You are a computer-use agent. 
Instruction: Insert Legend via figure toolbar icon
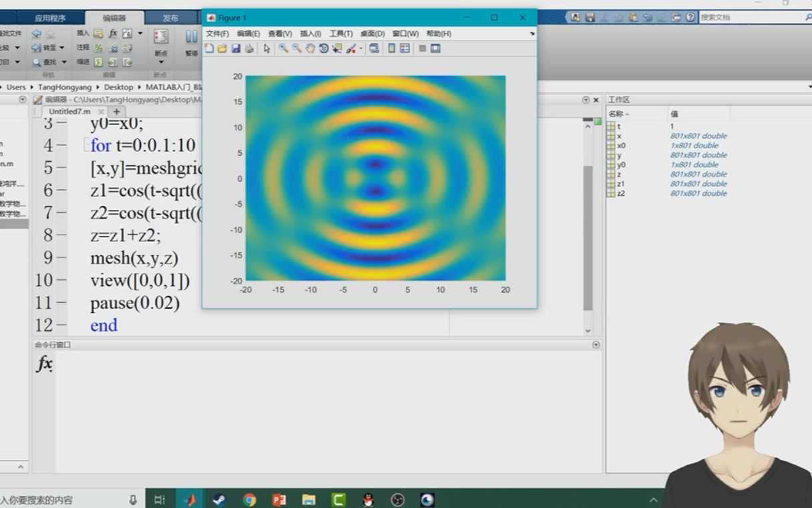pos(405,48)
